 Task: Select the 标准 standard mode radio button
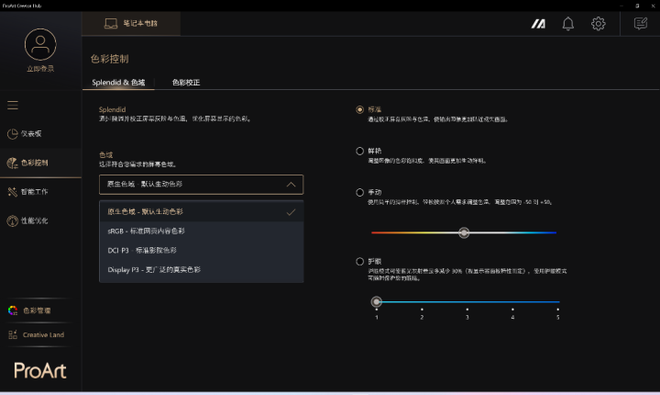tap(360, 109)
